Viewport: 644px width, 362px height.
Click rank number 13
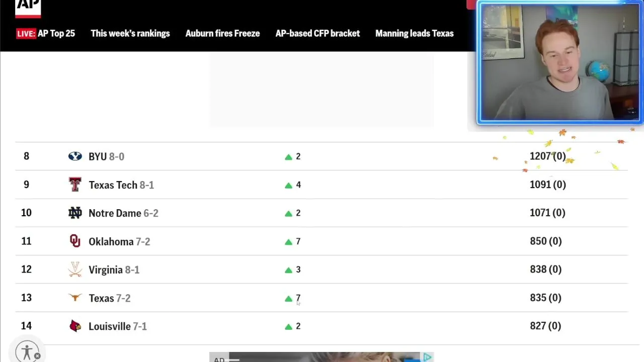[x=26, y=298]
